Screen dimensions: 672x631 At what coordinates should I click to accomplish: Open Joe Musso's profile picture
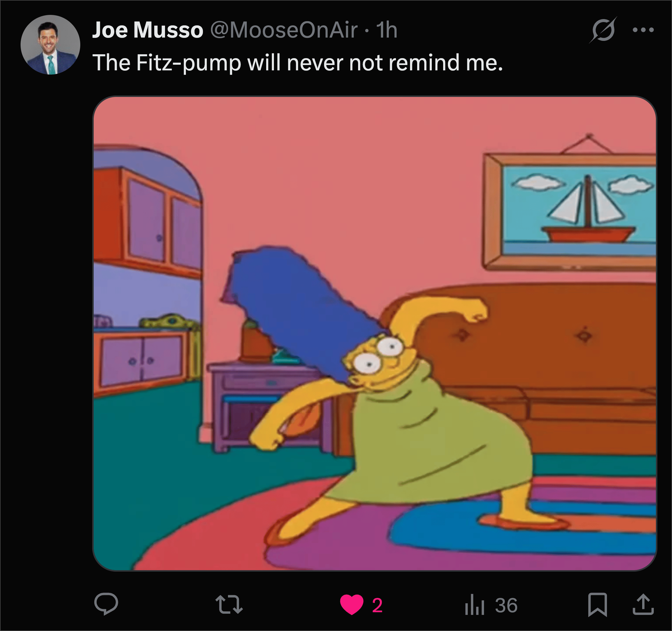click(x=50, y=45)
